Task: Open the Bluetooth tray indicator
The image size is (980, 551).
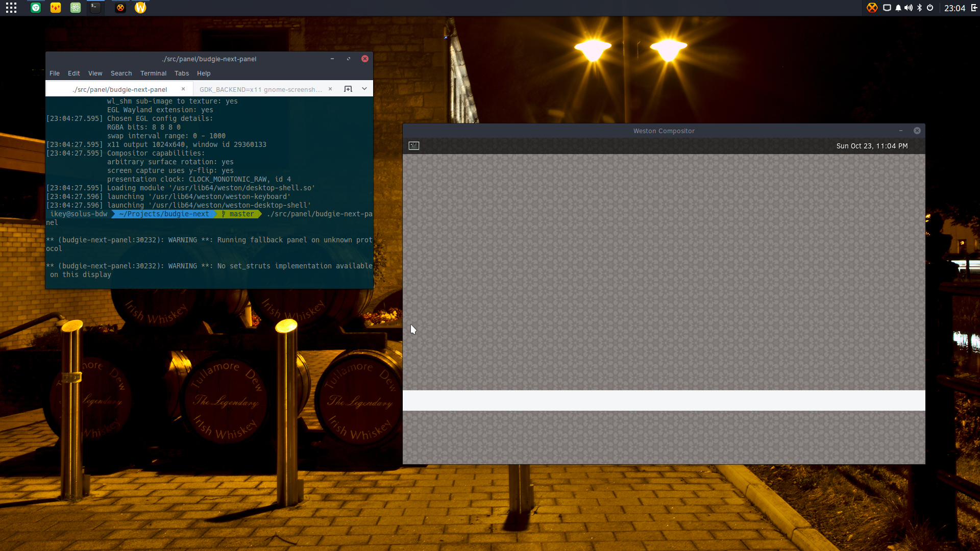Action: coord(920,8)
